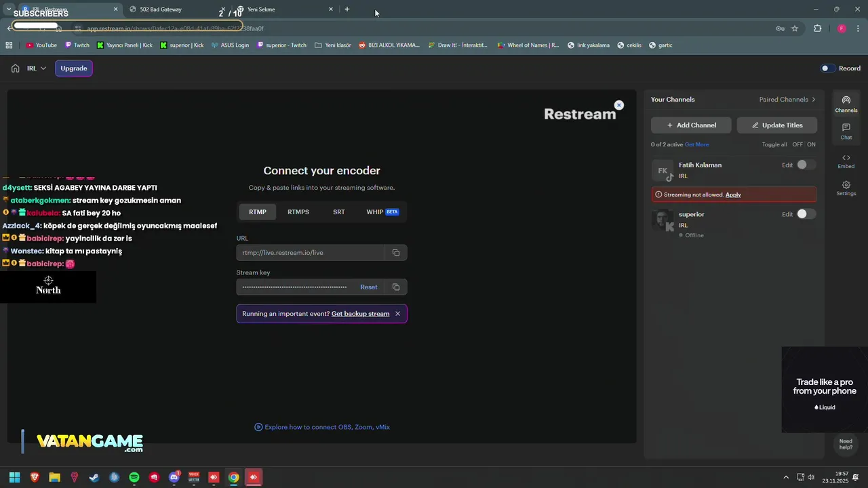Open the Settings sidebar panel
868x488 pixels.
846,188
